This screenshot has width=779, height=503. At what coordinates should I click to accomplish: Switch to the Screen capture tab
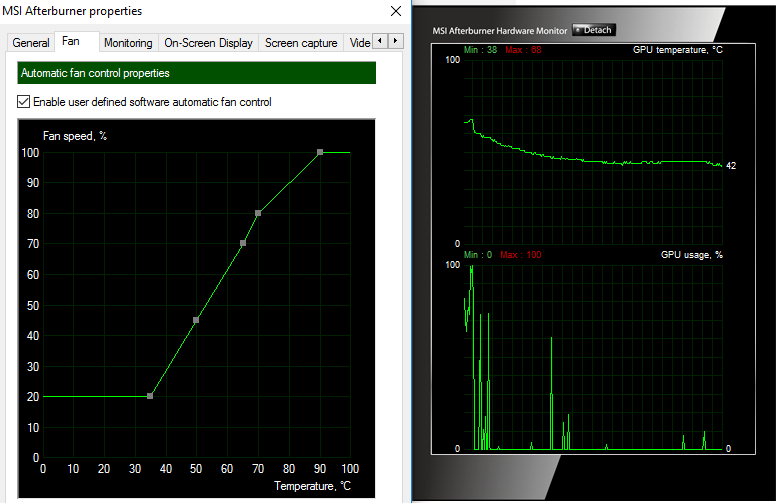301,43
